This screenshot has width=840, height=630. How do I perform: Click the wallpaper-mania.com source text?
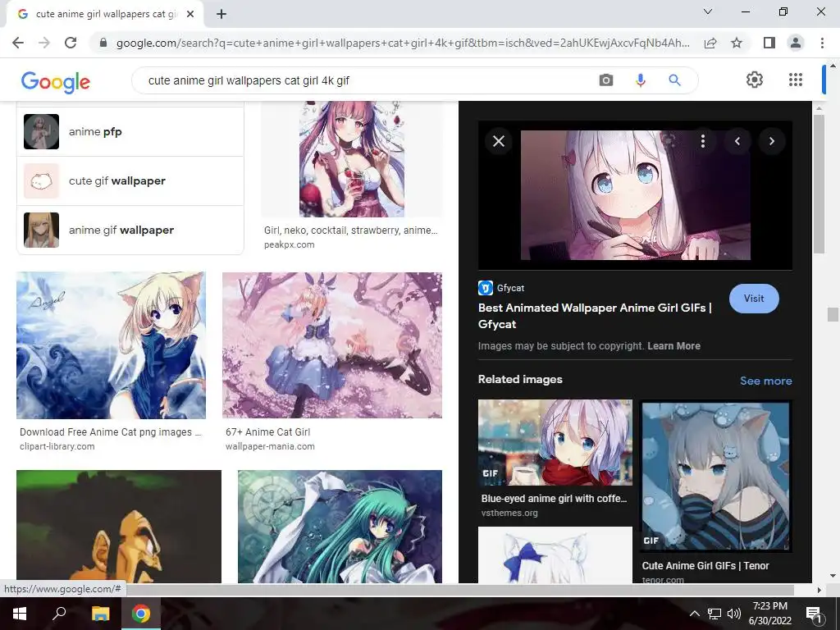coord(270,447)
